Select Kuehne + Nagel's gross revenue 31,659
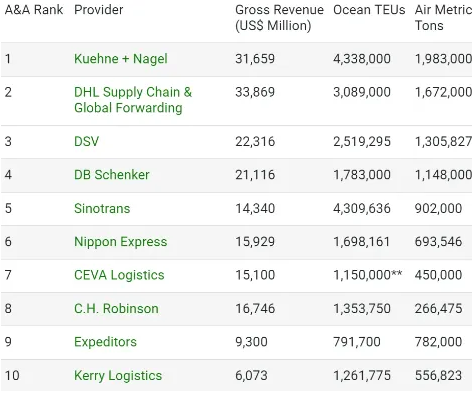The image size is (472, 393). [x=255, y=59]
